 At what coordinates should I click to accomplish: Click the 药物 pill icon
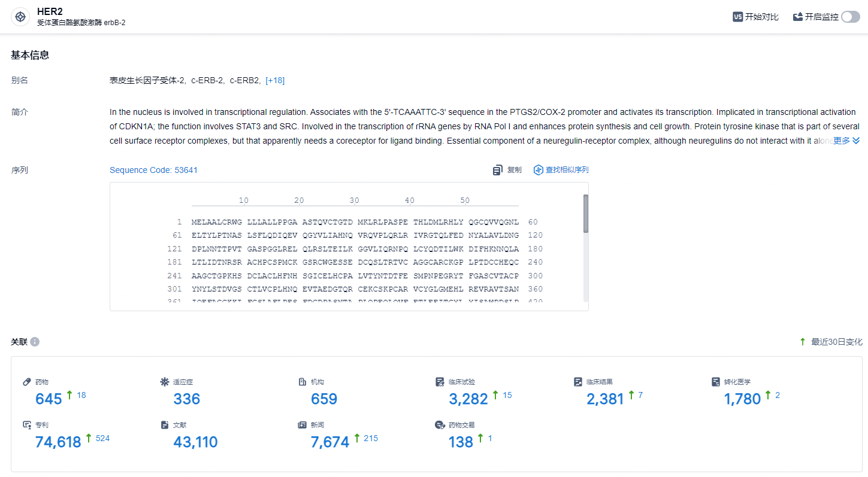pyautogui.click(x=26, y=382)
